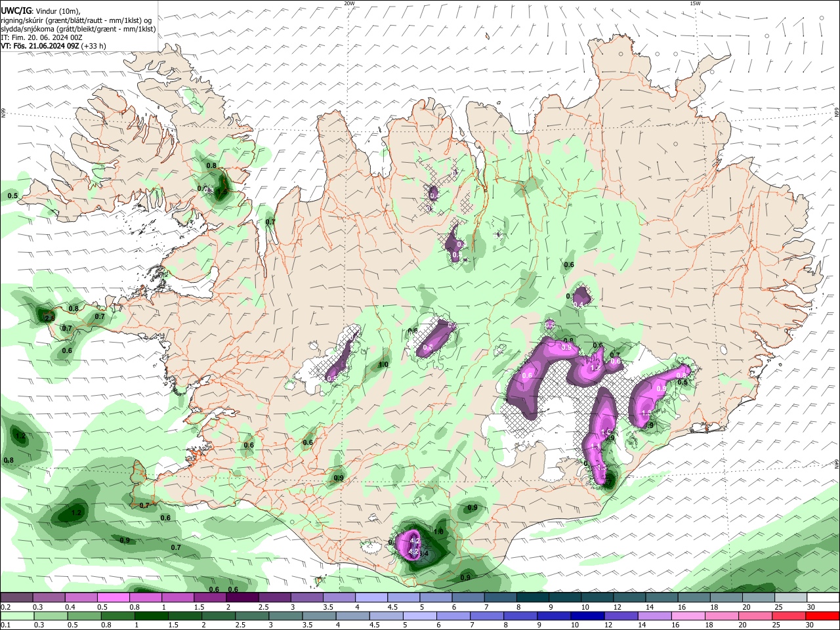840x630 pixels.
Task: Click the '2.0' precipitation value on the map
Action: [49, 318]
